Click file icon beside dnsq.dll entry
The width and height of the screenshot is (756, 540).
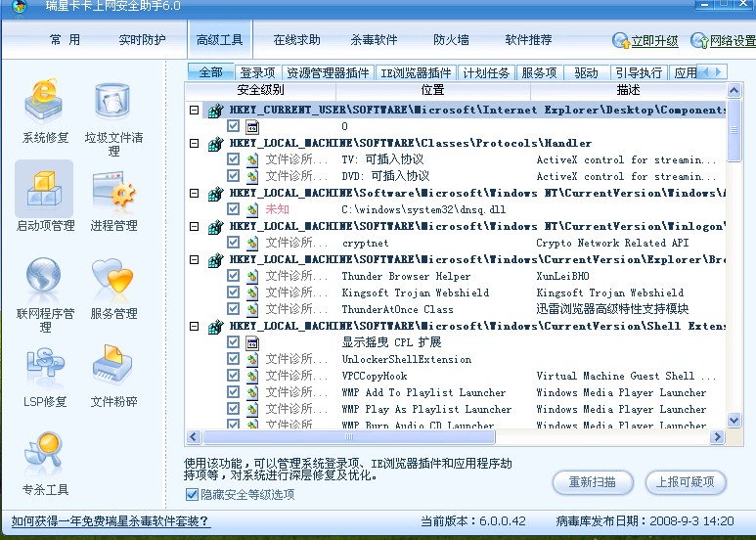252,209
